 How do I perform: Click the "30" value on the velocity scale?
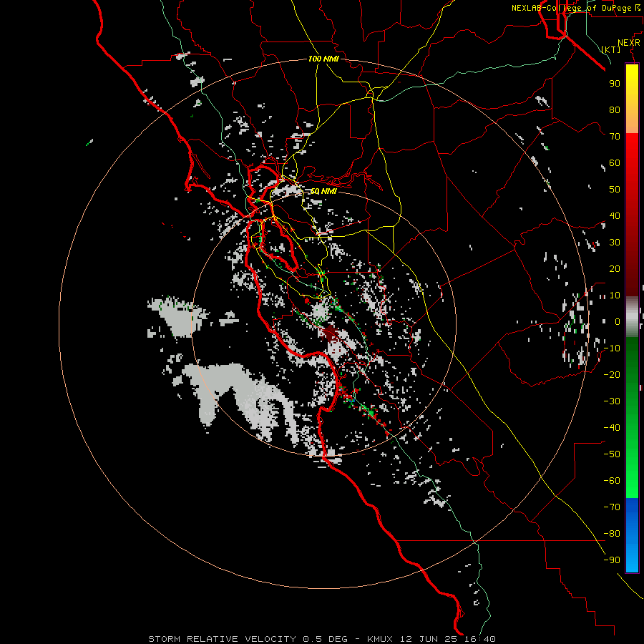click(x=615, y=243)
